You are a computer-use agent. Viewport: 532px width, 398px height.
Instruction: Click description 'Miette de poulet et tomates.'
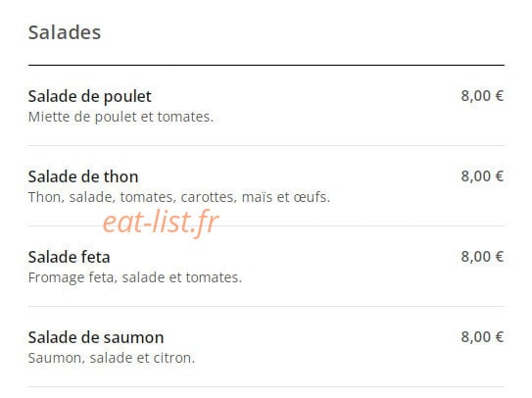pyautogui.click(x=121, y=118)
